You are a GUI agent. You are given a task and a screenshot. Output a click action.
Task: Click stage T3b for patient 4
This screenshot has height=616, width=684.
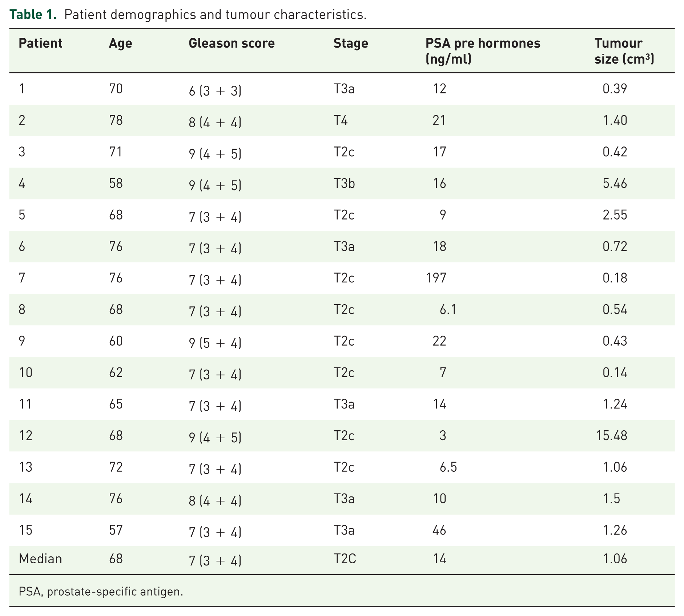[x=344, y=184]
